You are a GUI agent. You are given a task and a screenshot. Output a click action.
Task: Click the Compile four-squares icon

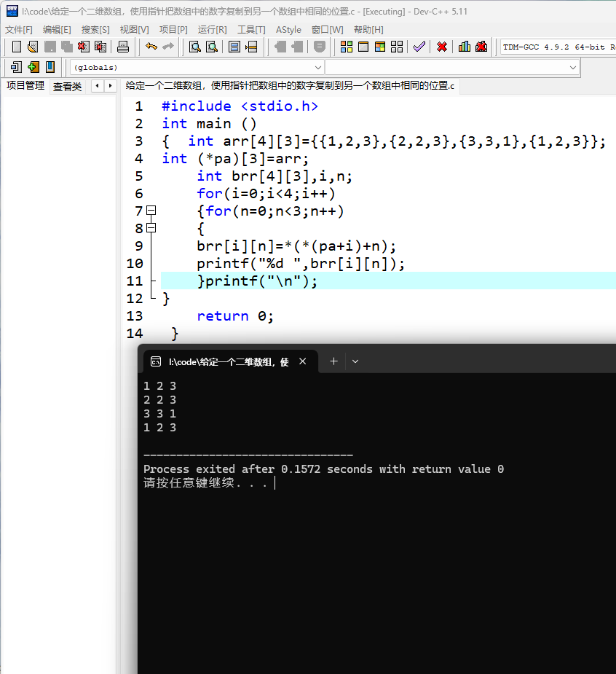[347, 47]
